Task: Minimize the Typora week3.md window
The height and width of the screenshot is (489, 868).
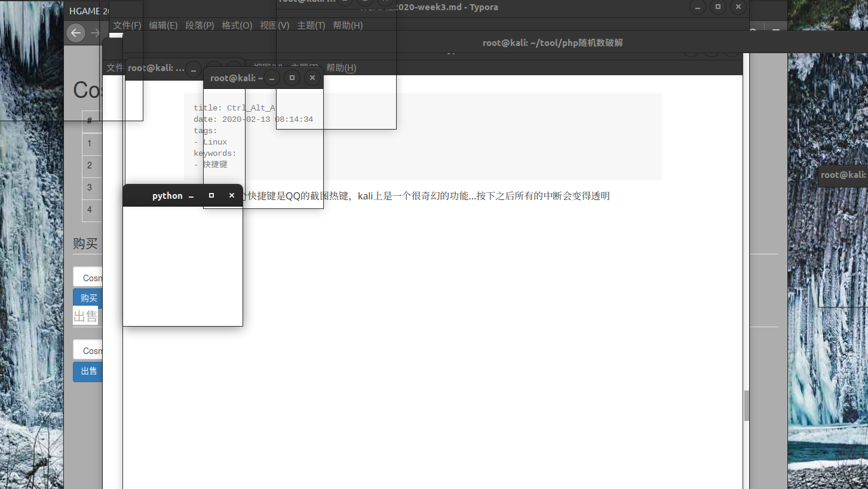Action: pyautogui.click(x=697, y=7)
